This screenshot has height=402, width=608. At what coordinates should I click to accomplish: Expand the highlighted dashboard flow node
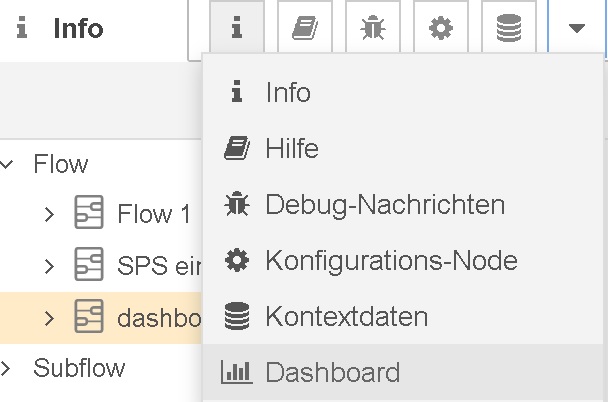point(49,318)
